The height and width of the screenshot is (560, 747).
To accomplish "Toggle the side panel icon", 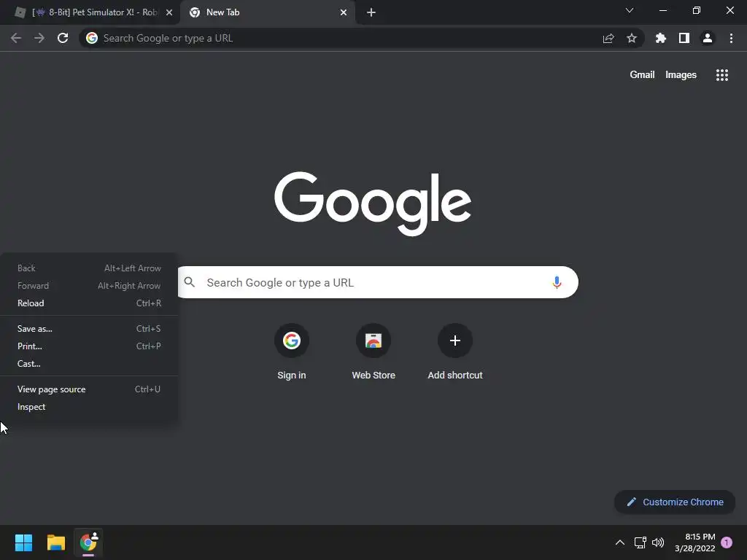I will [684, 38].
